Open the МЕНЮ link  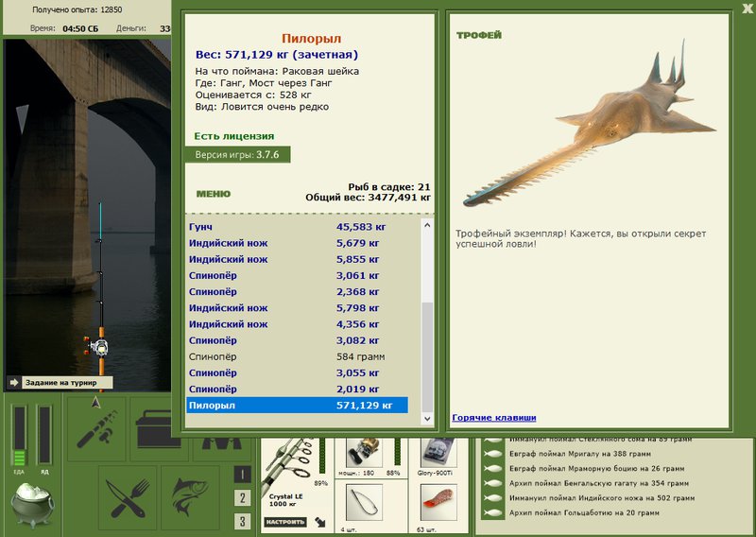click(214, 194)
